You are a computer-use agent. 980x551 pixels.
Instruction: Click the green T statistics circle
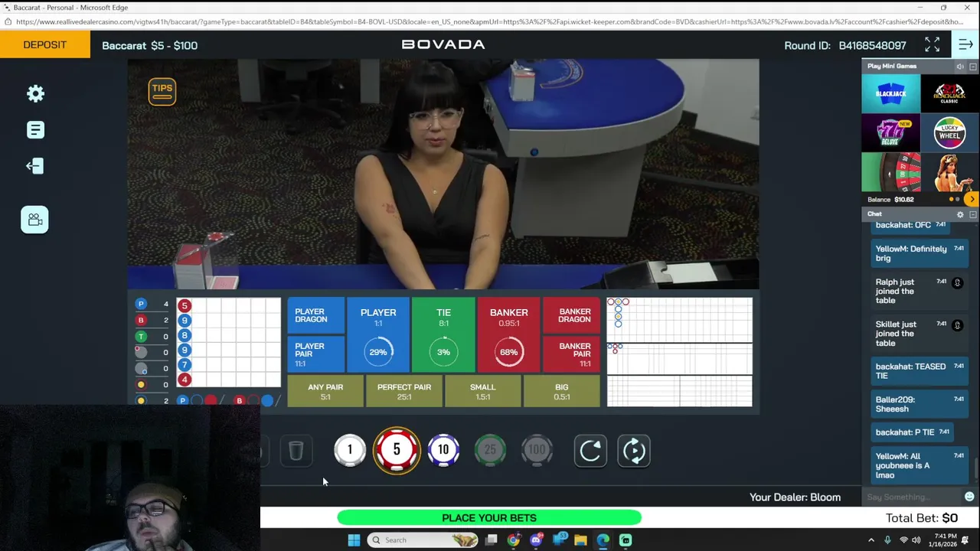[141, 336]
